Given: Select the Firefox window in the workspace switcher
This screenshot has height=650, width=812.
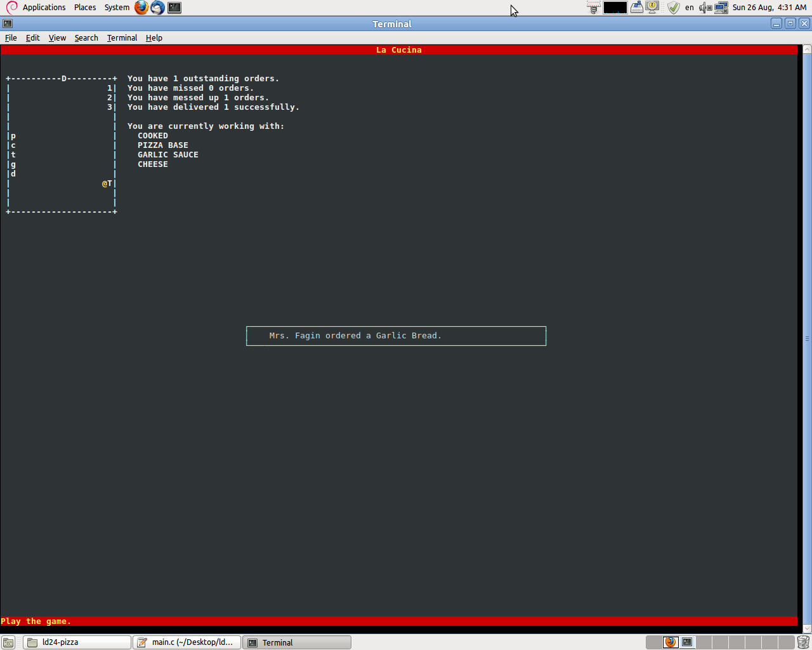Looking at the screenshot, I should (x=671, y=642).
